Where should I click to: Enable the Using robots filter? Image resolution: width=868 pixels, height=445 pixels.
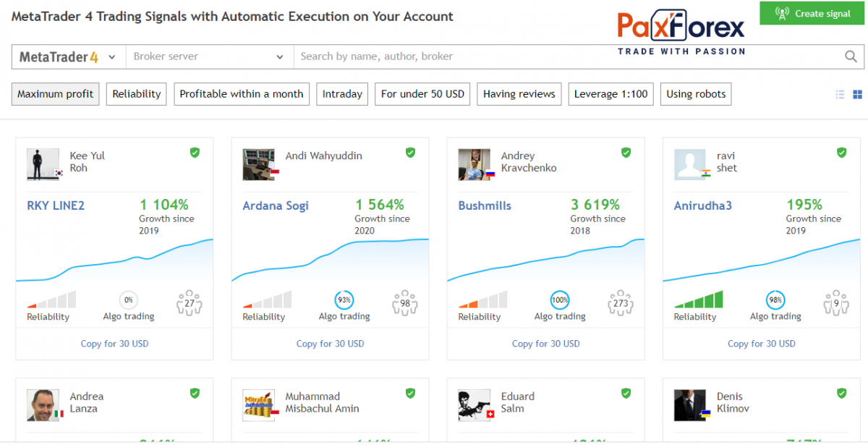click(696, 94)
